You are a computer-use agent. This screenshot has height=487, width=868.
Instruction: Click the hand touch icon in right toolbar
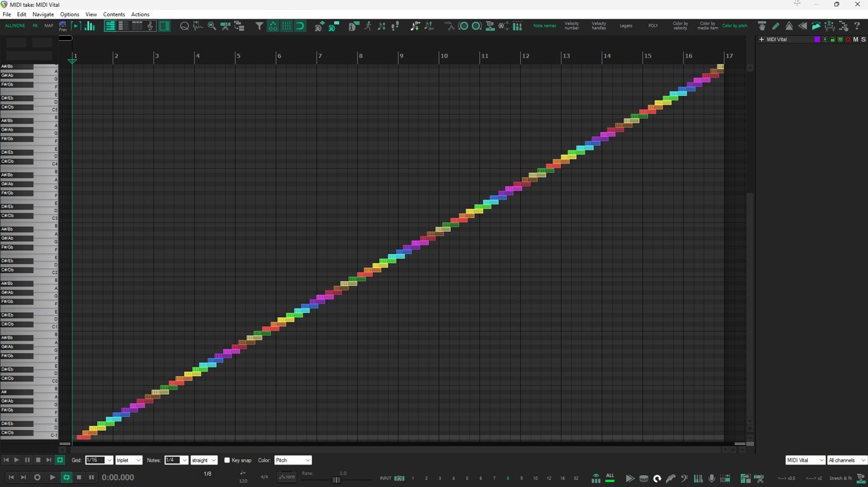pyautogui.click(x=762, y=26)
